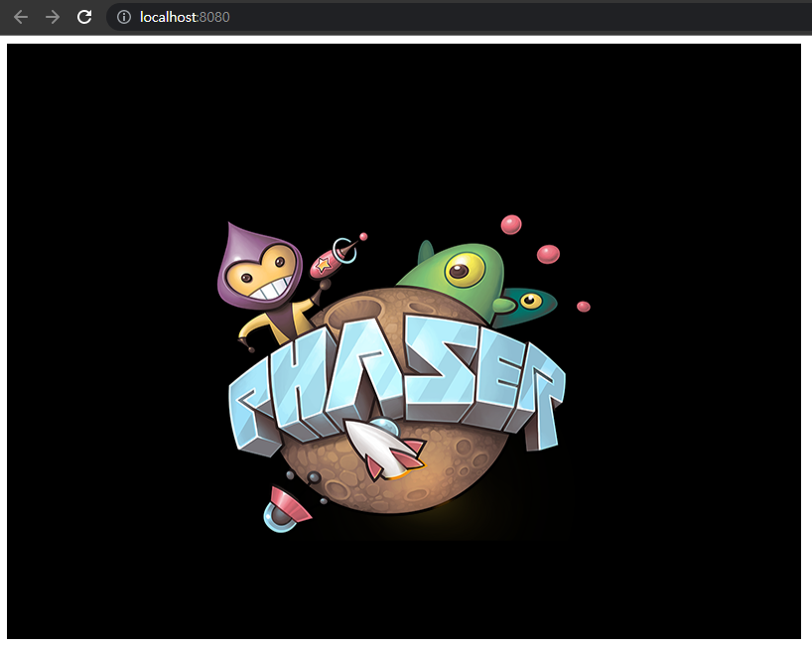Image resolution: width=812 pixels, height=648 pixels.
Task: Go back with the browser back arrow
Action: 21,17
